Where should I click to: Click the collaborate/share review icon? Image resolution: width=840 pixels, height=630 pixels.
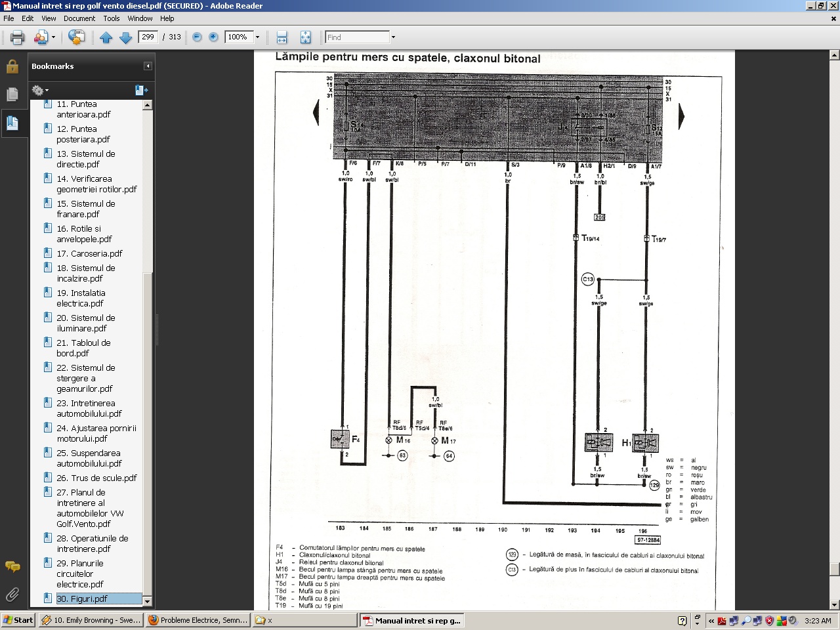pos(41,37)
